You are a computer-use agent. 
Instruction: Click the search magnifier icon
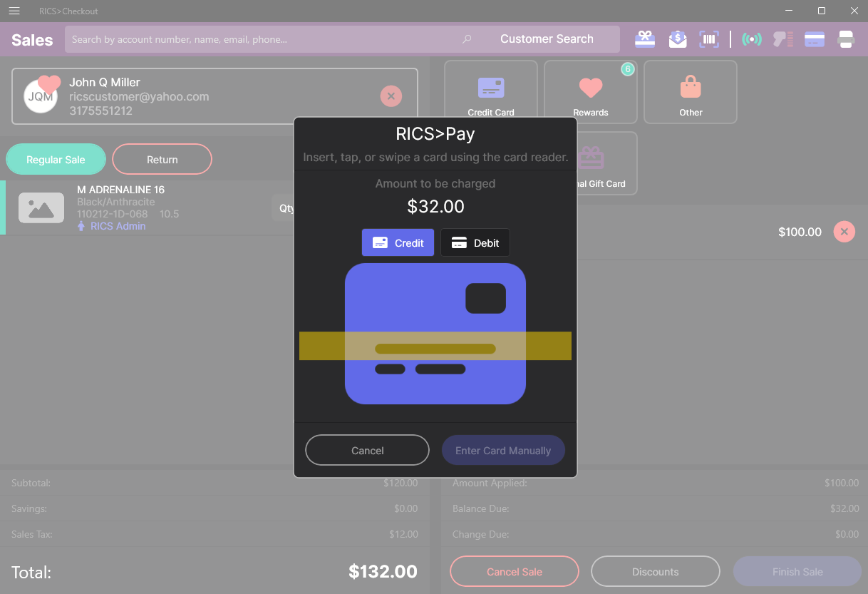(x=467, y=39)
